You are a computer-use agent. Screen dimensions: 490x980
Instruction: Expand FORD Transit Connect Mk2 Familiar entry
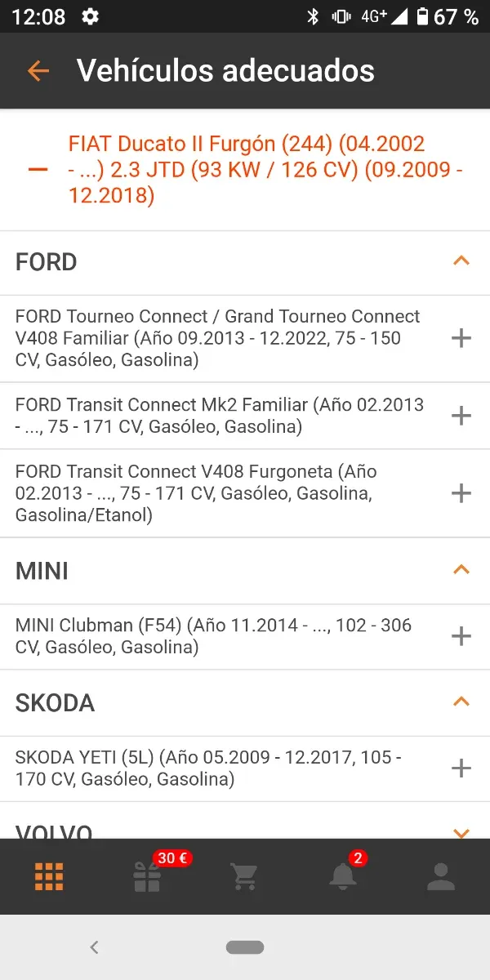pos(461,416)
